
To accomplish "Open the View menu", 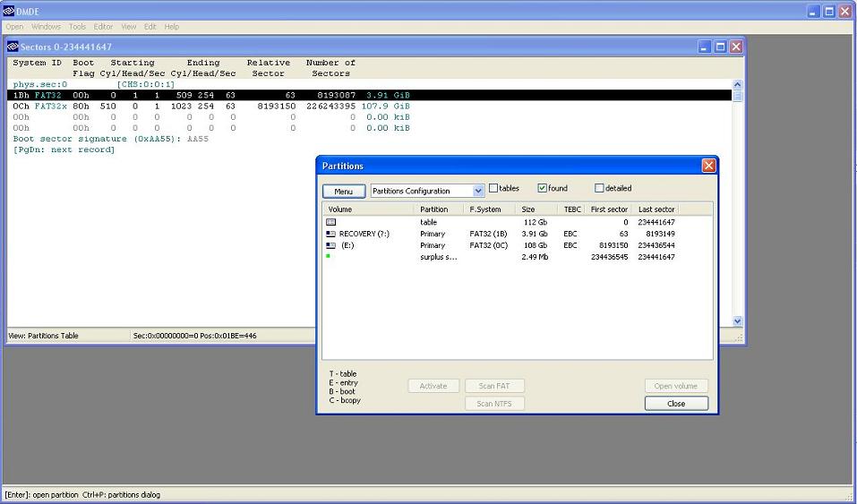I will (x=128, y=26).
